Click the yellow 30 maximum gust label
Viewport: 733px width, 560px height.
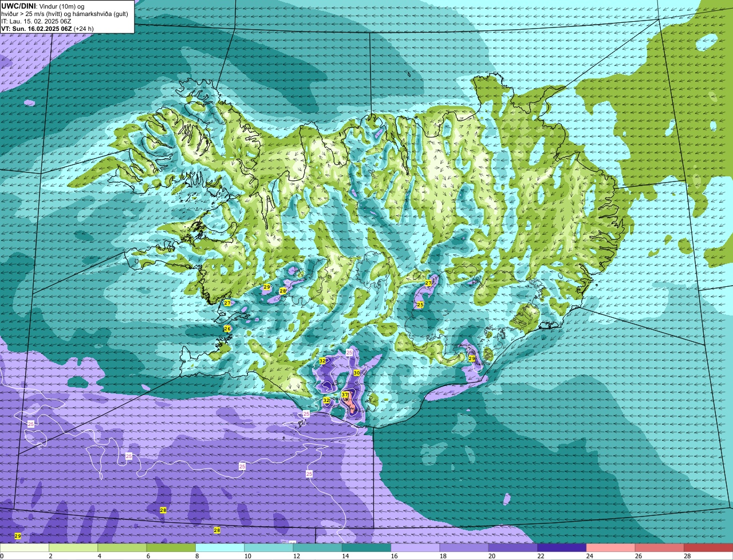(357, 373)
